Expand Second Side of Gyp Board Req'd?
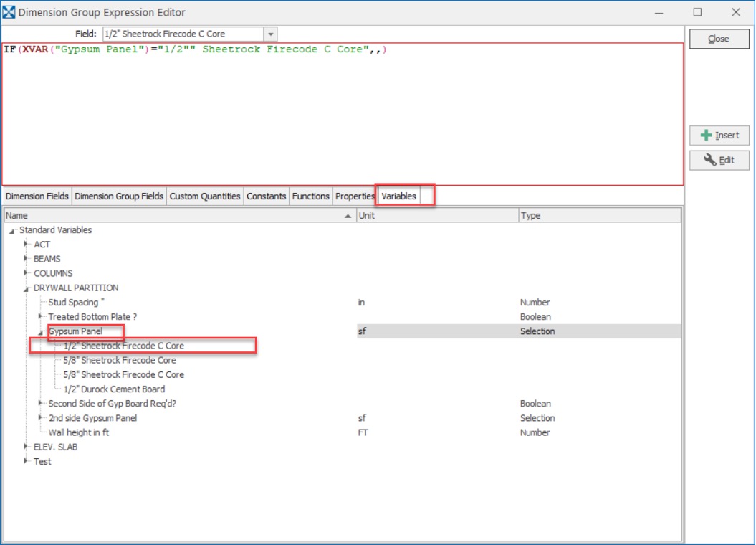 41,404
